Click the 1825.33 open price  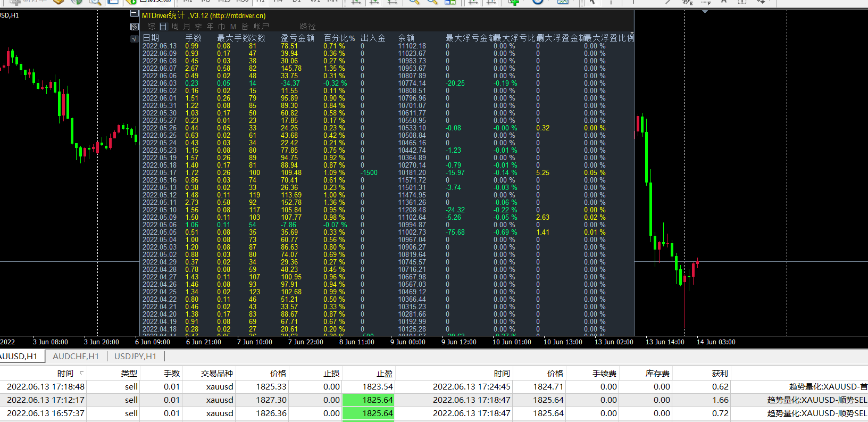coord(271,387)
